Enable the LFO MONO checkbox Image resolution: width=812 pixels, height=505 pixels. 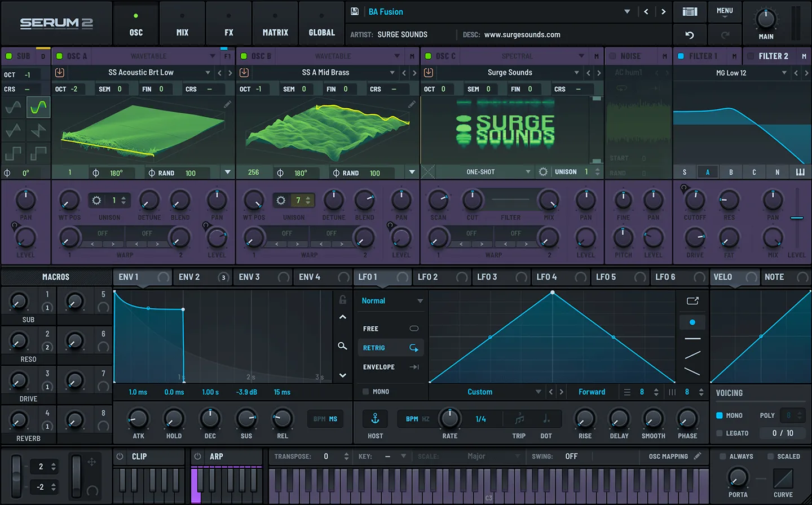365,391
